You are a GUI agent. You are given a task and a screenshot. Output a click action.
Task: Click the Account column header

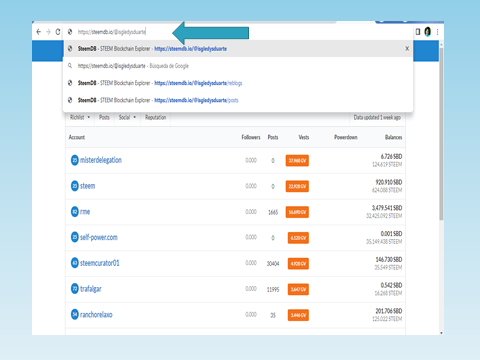[77, 137]
